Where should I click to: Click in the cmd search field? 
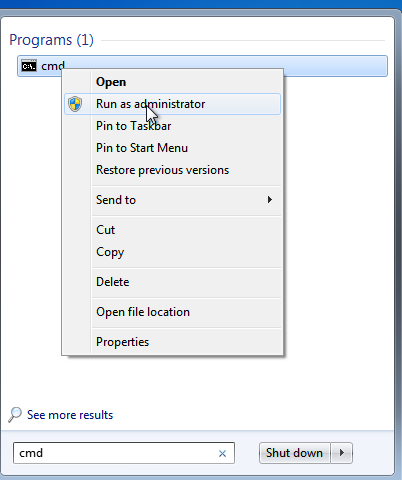[115, 453]
